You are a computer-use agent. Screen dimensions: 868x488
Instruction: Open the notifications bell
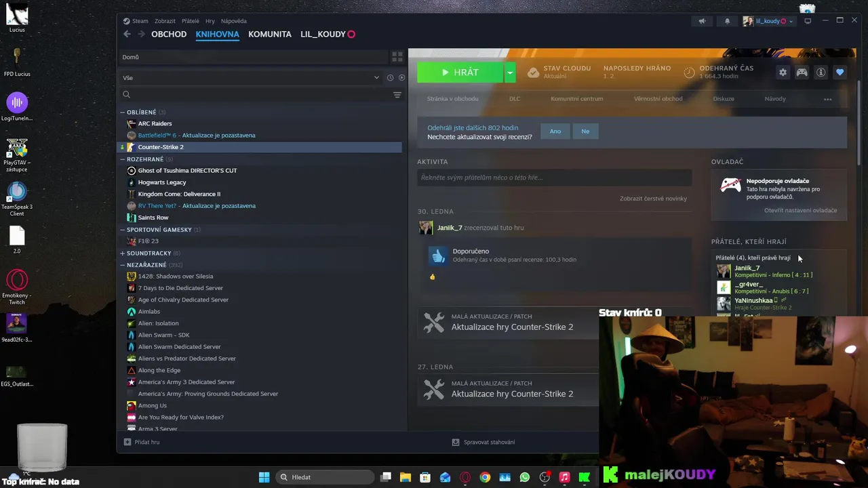pos(727,21)
